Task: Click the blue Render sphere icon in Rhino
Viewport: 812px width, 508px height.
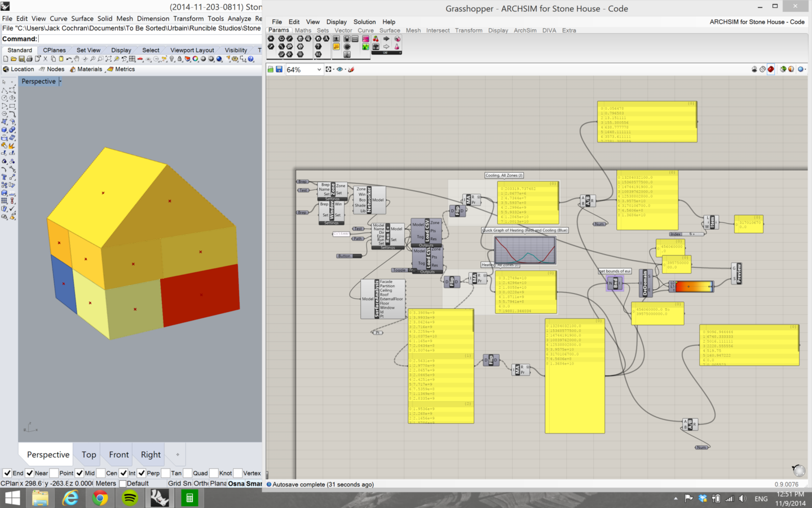Action: [x=219, y=59]
